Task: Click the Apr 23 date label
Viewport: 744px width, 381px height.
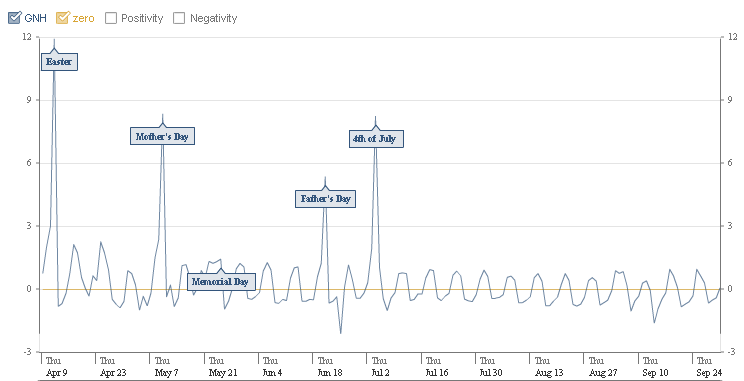Action: point(113,373)
